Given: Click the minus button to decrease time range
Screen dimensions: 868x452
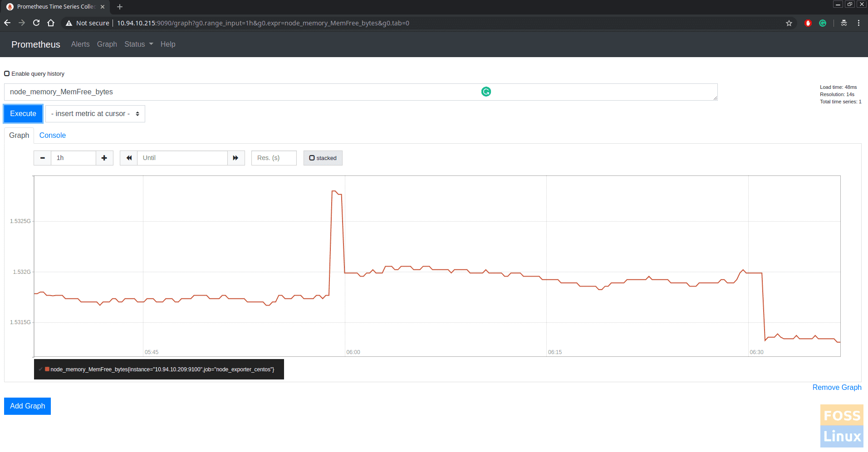Looking at the screenshot, I should click(42, 158).
